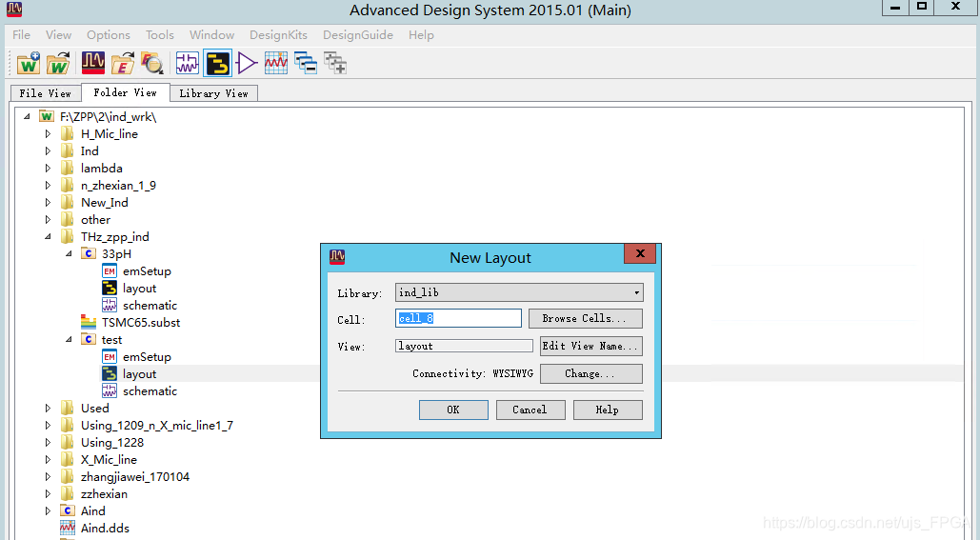980x540 pixels.
Task: Open an example workspace from toolbar
Action: (123, 64)
